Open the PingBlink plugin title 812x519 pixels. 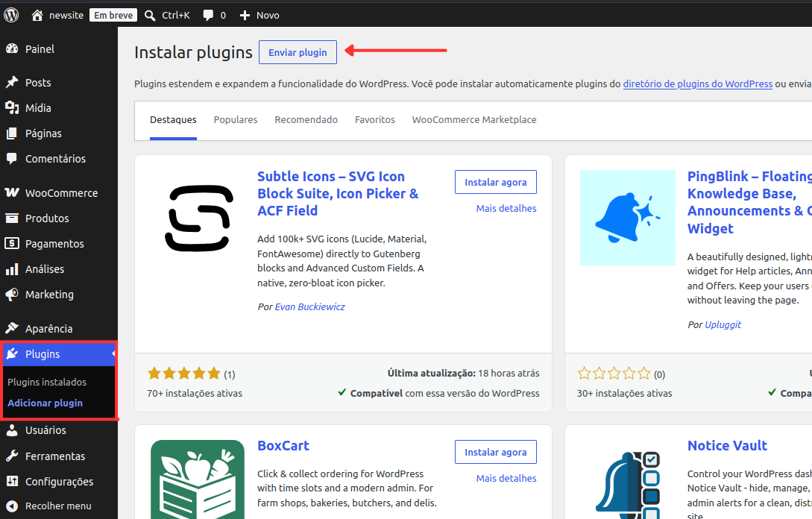[749, 203]
